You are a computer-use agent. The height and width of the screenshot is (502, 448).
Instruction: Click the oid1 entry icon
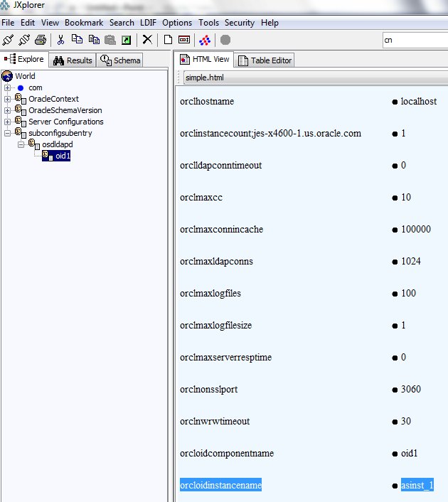(48, 156)
